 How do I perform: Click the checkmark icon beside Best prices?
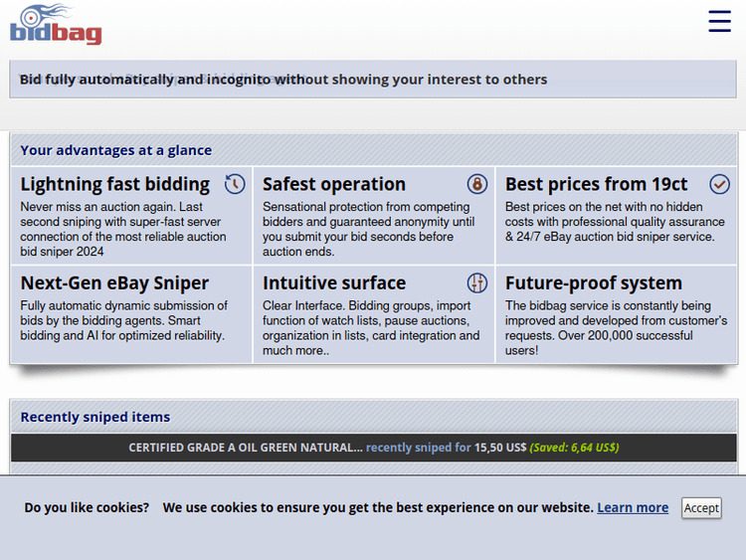[x=720, y=184]
